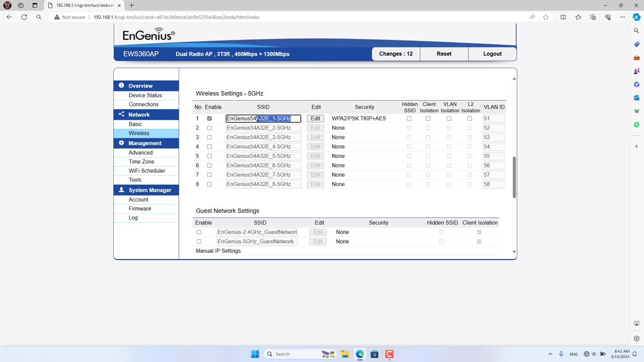Click the microphone tray icon
Screen dimensions: 644x362
point(561,354)
